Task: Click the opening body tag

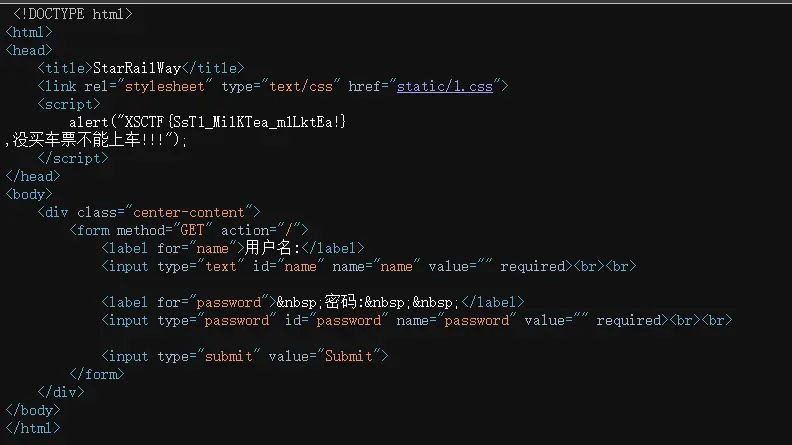Action: point(29,194)
